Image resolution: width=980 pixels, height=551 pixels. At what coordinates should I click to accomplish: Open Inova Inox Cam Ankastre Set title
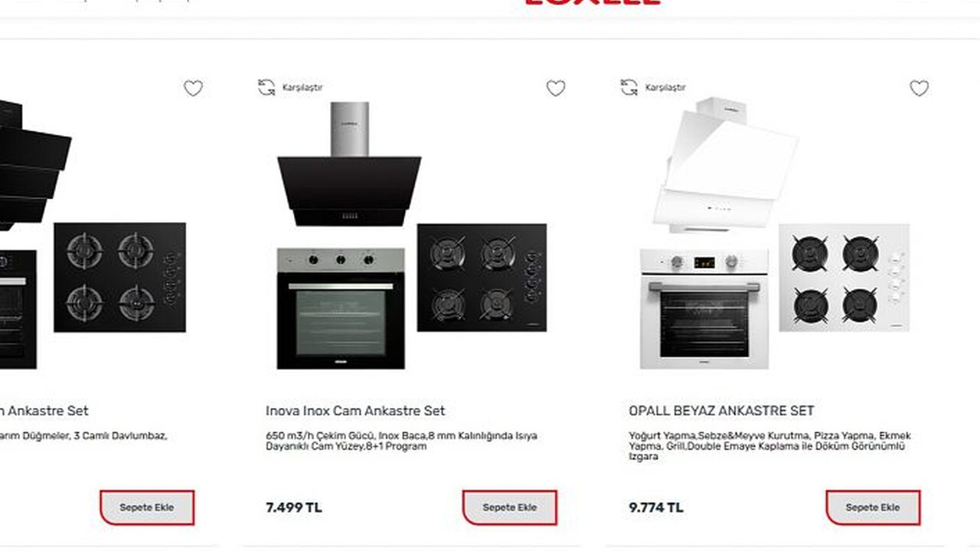click(355, 411)
